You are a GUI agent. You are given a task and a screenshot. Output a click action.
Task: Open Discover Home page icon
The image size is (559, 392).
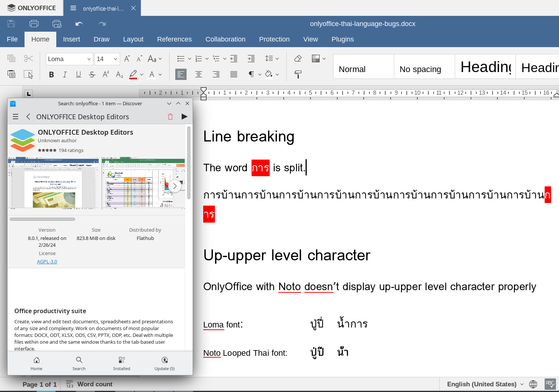(x=37, y=364)
